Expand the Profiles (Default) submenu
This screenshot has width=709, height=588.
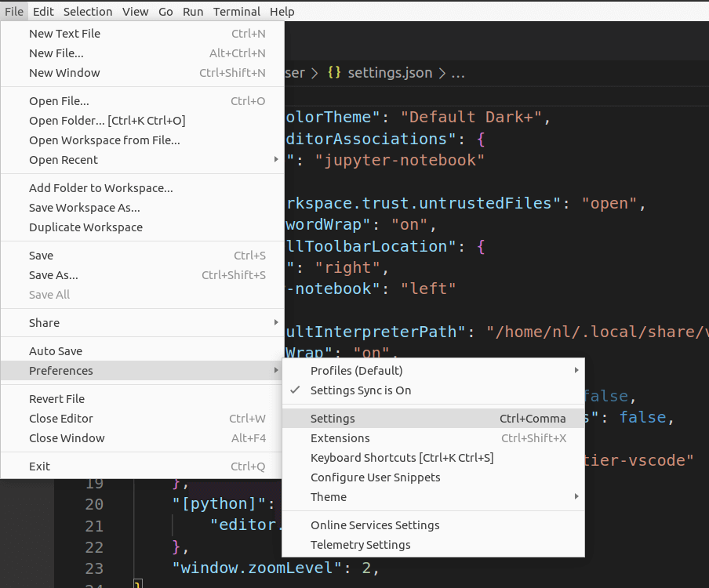tap(433, 371)
